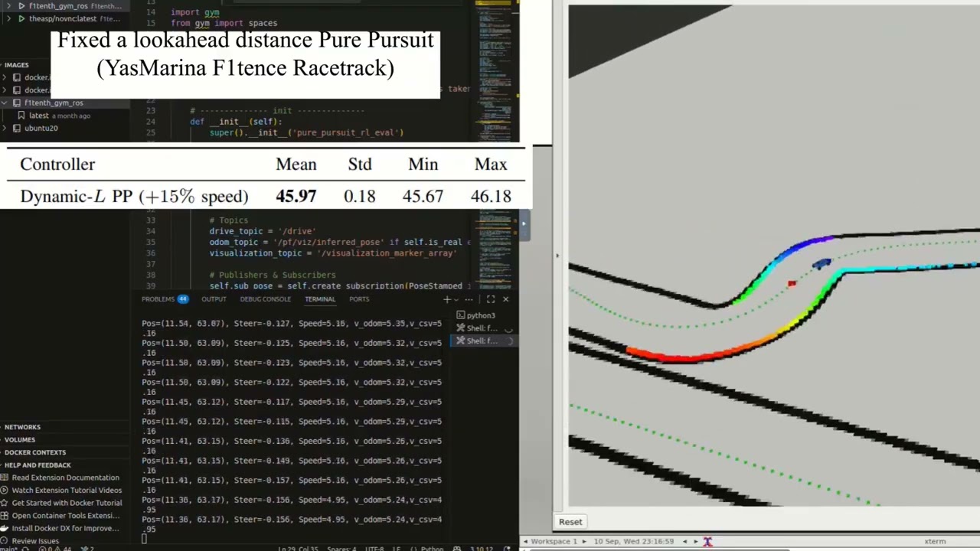Open the new terminal launch profile dropdown
The width and height of the screenshot is (980, 551).
[456, 299]
